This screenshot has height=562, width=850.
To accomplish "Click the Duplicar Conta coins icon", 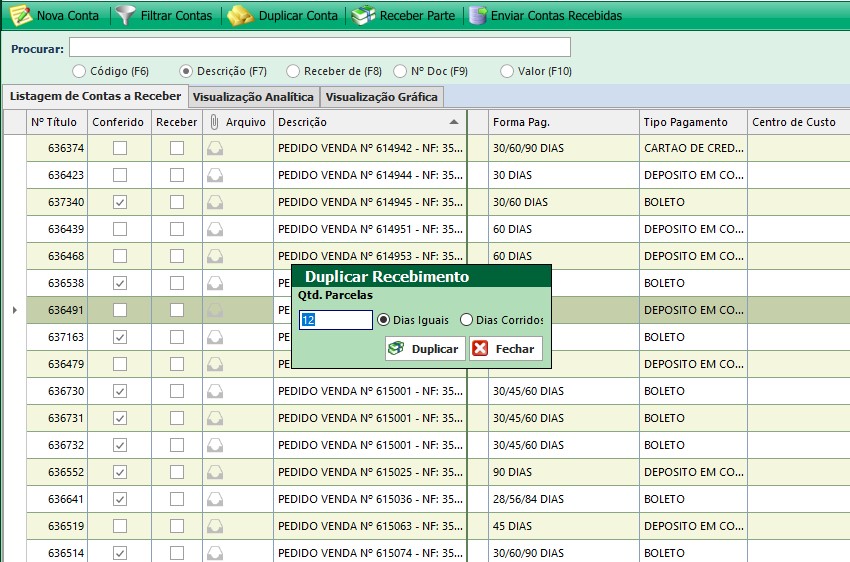I will coord(240,15).
